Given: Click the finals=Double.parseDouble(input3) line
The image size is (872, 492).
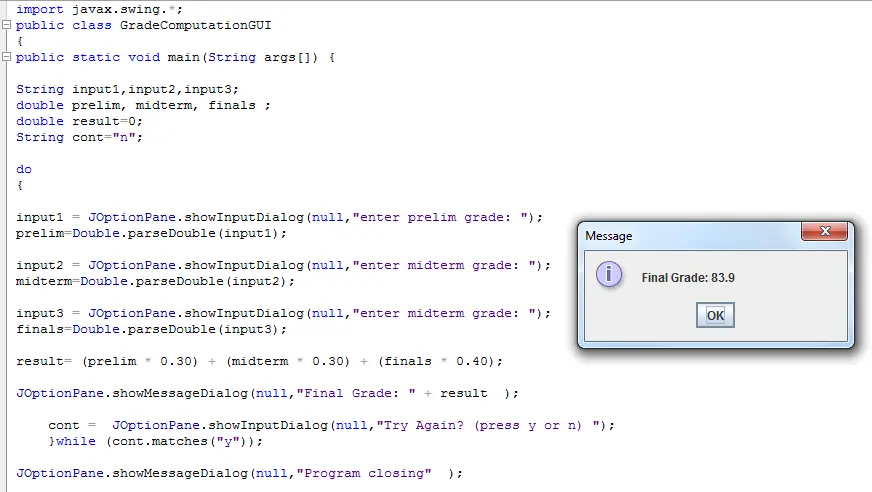Looking at the screenshot, I should click(151, 329).
